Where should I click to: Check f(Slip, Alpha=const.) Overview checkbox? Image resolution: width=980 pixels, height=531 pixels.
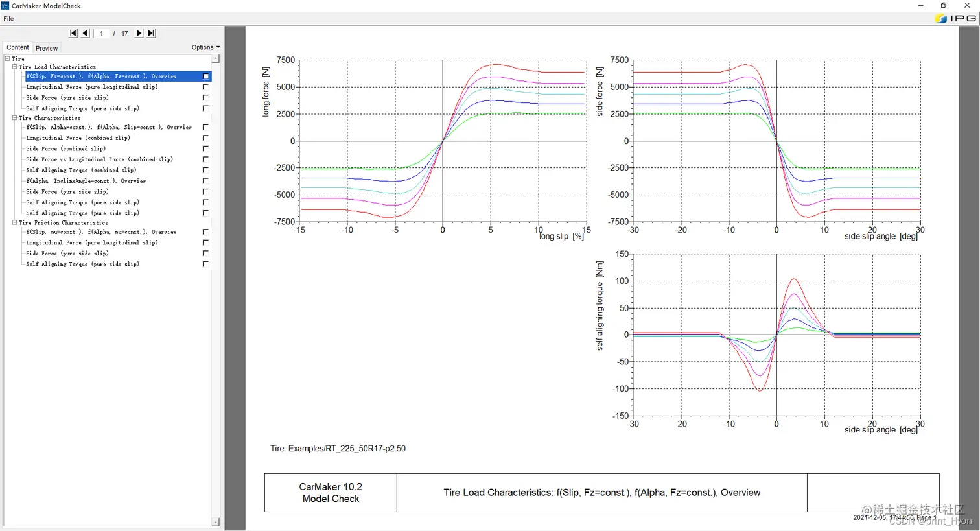(x=206, y=127)
